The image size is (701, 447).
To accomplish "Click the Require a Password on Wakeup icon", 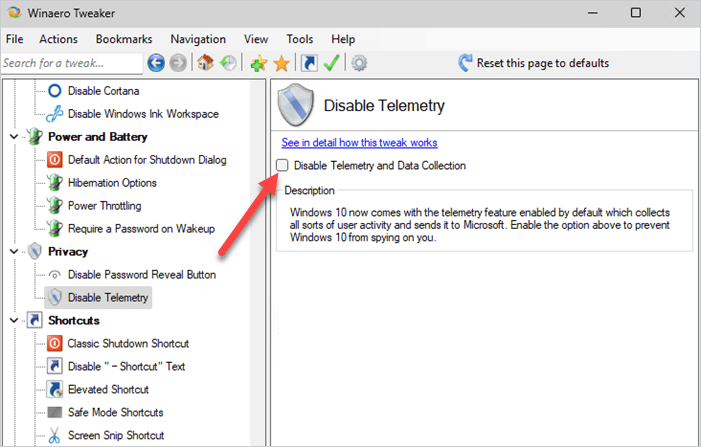I will click(x=55, y=228).
